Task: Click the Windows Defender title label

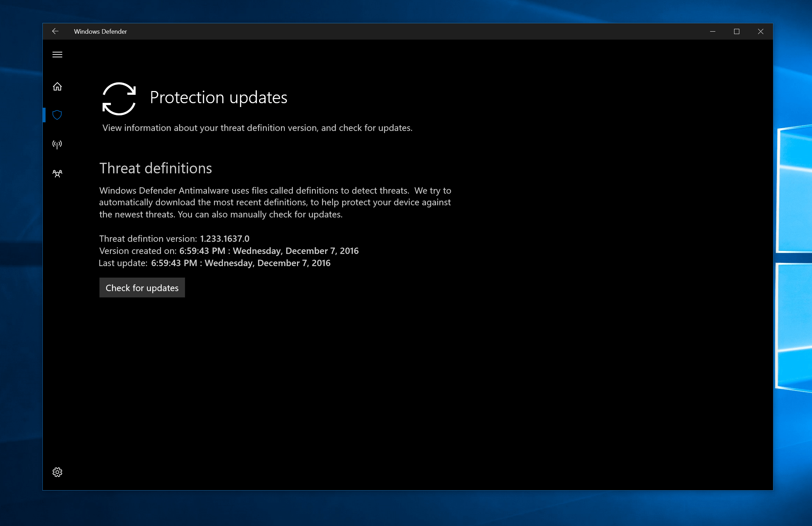Action: (102, 31)
